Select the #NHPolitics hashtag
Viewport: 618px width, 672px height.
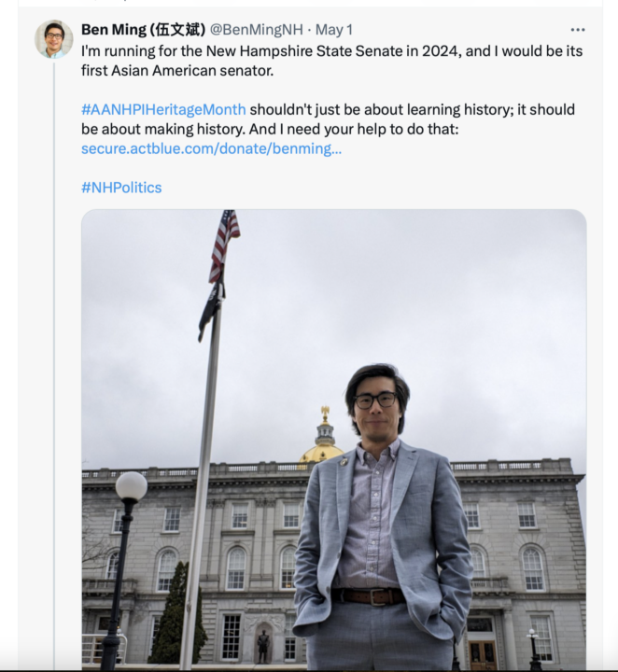coord(121,188)
